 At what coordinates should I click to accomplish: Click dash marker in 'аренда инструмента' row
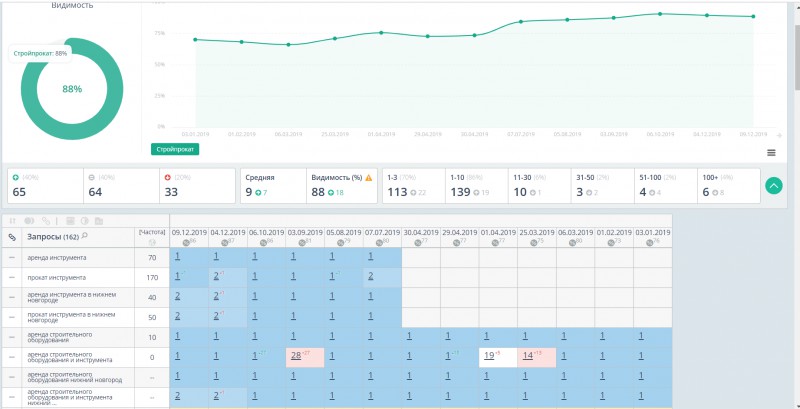tap(12, 258)
